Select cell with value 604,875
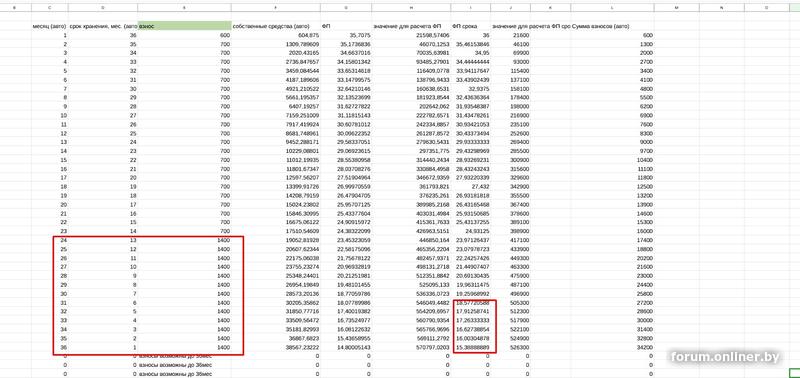 click(x=276, y=35)
